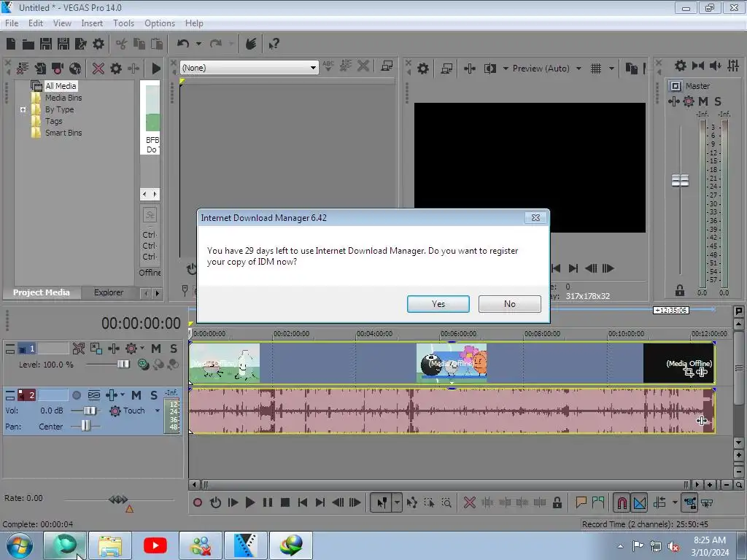This screenshot has height=560, width=747.
Task: Click the Lock event padlock icon
Action: click(557, 502)
